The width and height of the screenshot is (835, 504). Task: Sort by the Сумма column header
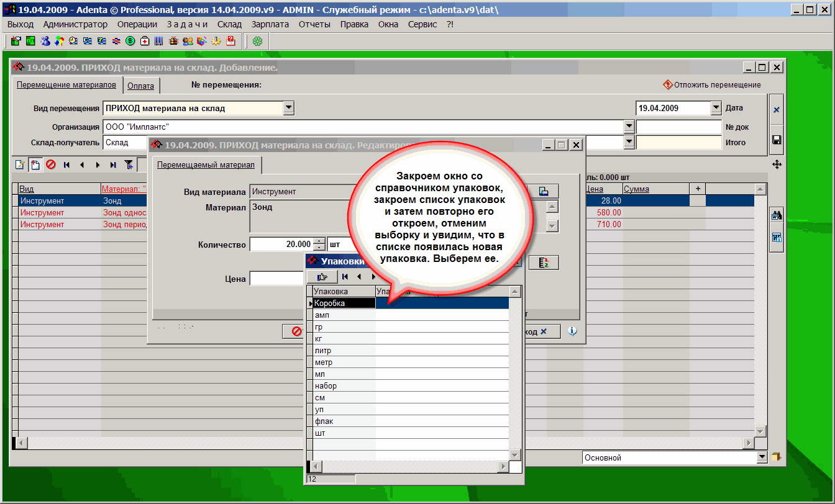coord(636,189)
